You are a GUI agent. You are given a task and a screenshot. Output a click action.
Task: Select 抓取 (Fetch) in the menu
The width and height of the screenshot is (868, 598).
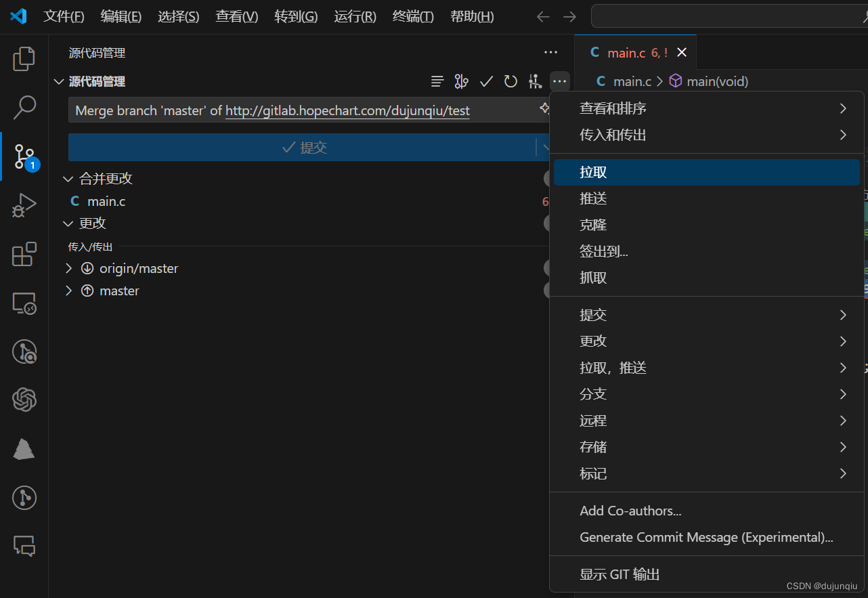tap(707, 278)
